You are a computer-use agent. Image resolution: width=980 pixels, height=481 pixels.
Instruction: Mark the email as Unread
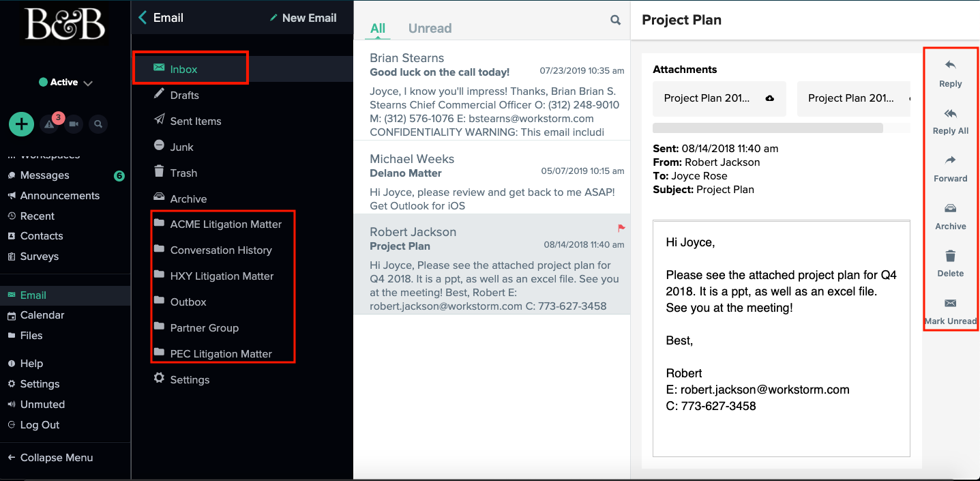click(950, 311)
